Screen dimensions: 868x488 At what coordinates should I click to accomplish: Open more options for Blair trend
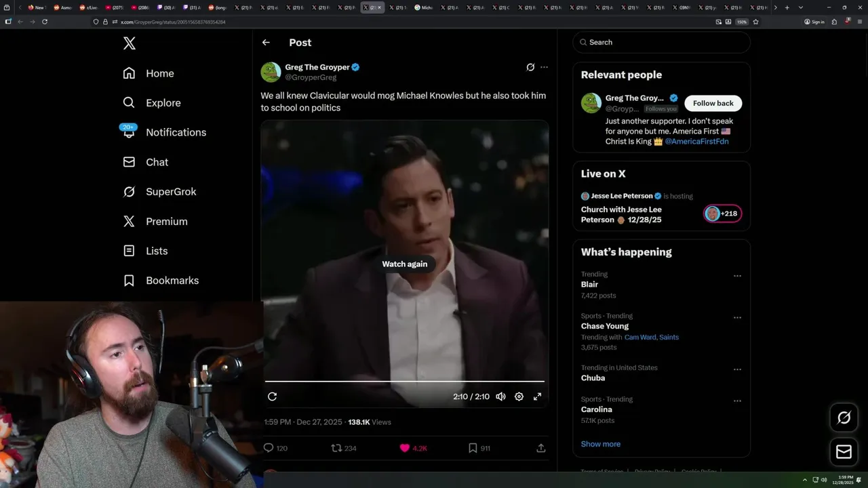click(737, 276)
